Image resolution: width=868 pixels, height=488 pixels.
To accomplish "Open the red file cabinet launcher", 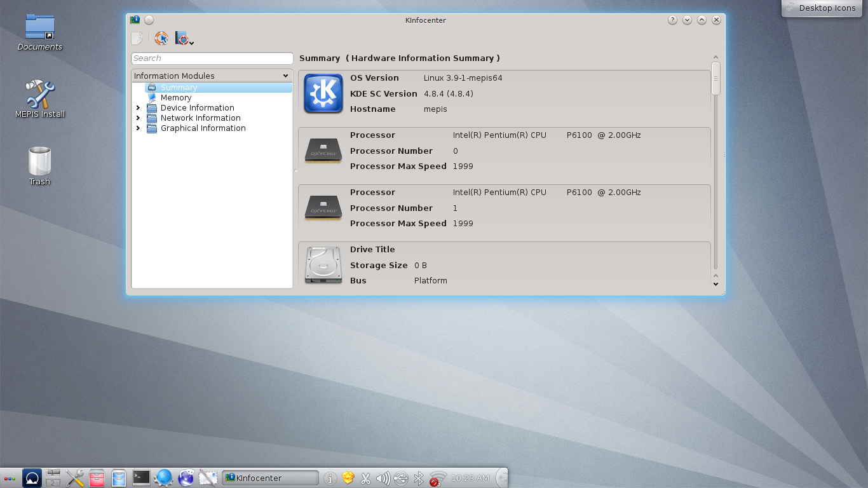I will tap(97, 478).
